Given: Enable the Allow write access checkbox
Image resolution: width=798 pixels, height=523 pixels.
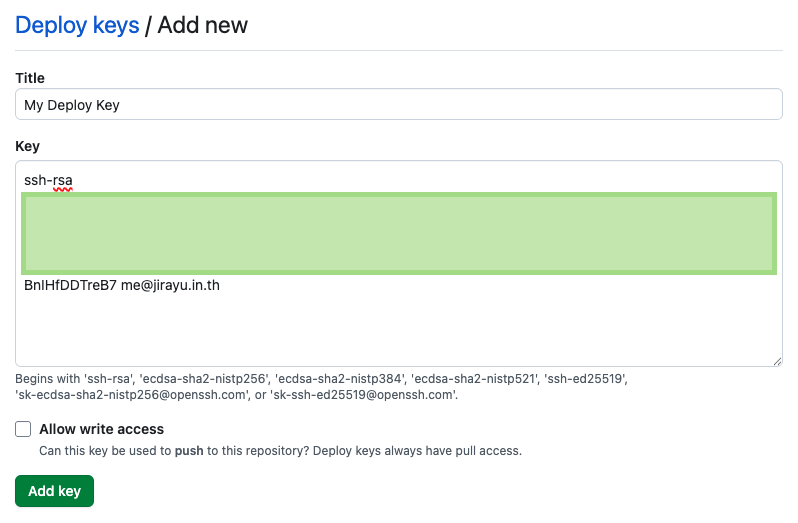Looking at the screenshot, I should pyautogui.click(x=23, y=429).
